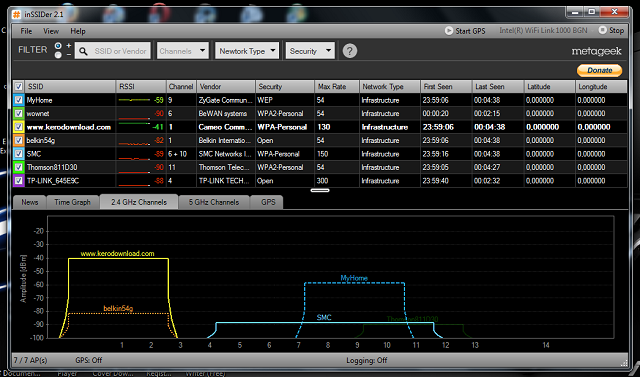Uncheck the wownet network checkbox

(x=18, y=113)
